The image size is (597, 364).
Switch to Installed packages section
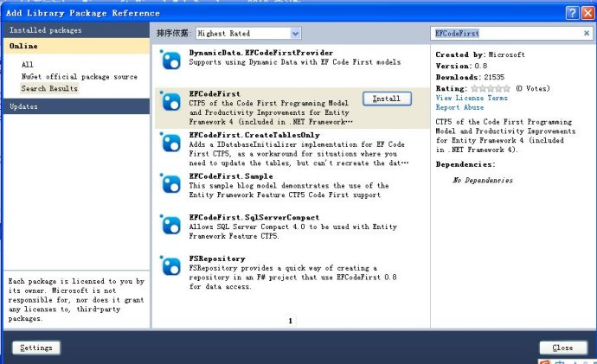pyautogui.click(x=76, y=30)
